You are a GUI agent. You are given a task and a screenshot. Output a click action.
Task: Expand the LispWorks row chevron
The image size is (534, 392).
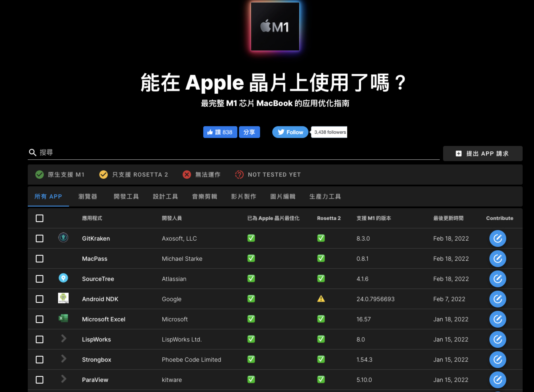63,339
